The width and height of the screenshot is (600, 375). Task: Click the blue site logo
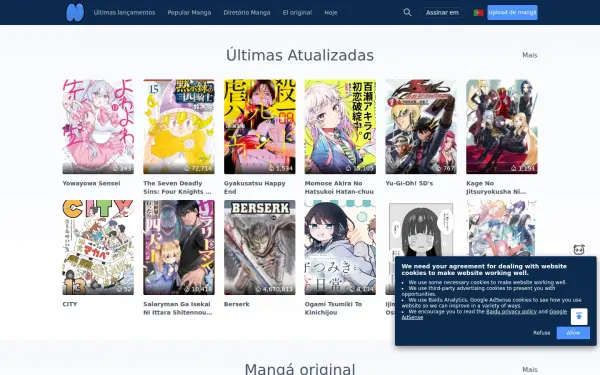[75, 12]
